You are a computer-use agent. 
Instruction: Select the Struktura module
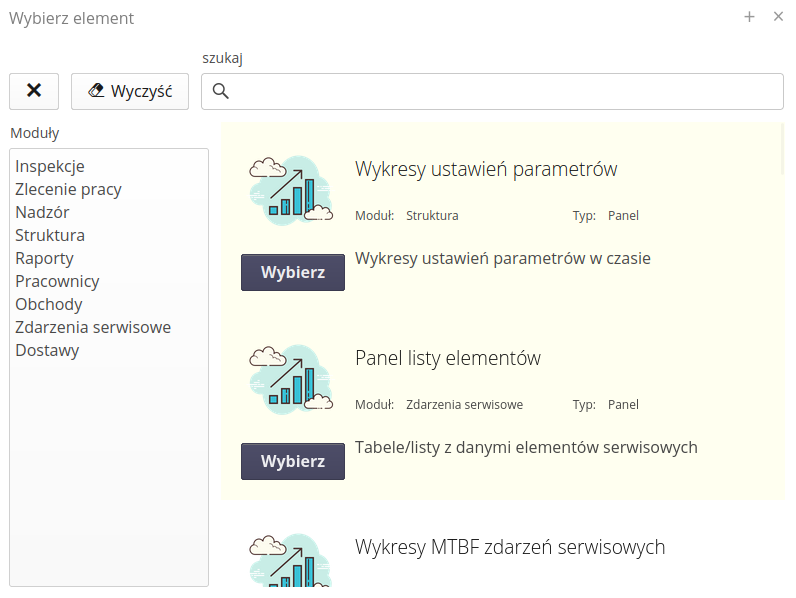click(50, 235)
